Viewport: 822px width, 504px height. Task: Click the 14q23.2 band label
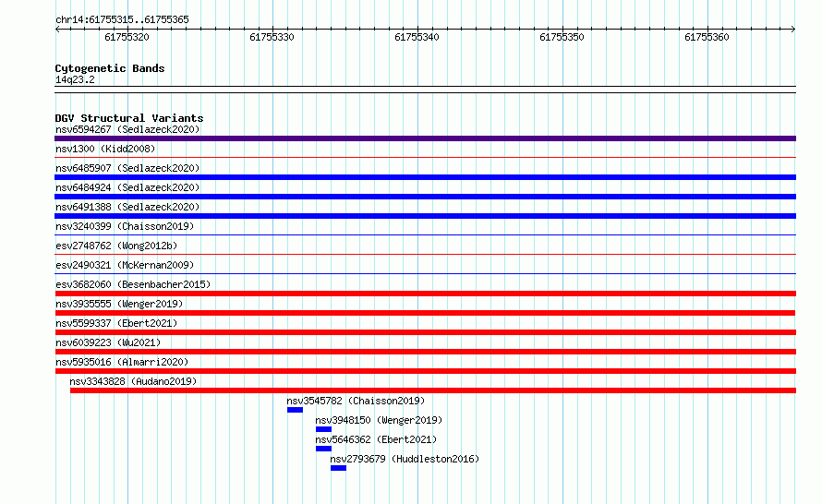tap(75, 79)
